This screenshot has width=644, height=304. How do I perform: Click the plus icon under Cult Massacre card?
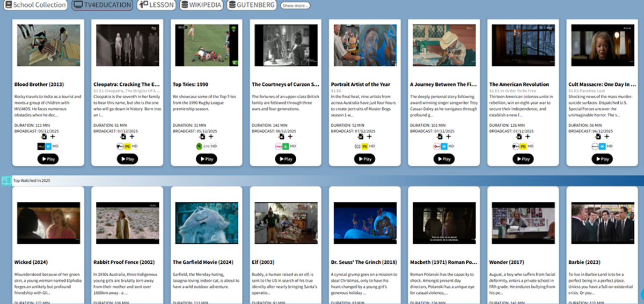click(x=607, y=137)
